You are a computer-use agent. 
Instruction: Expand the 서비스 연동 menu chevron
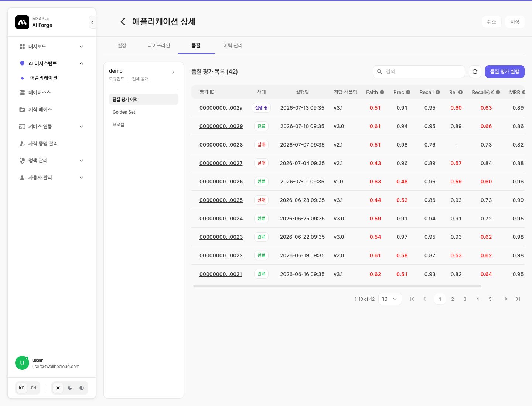(x=81, y=127)
